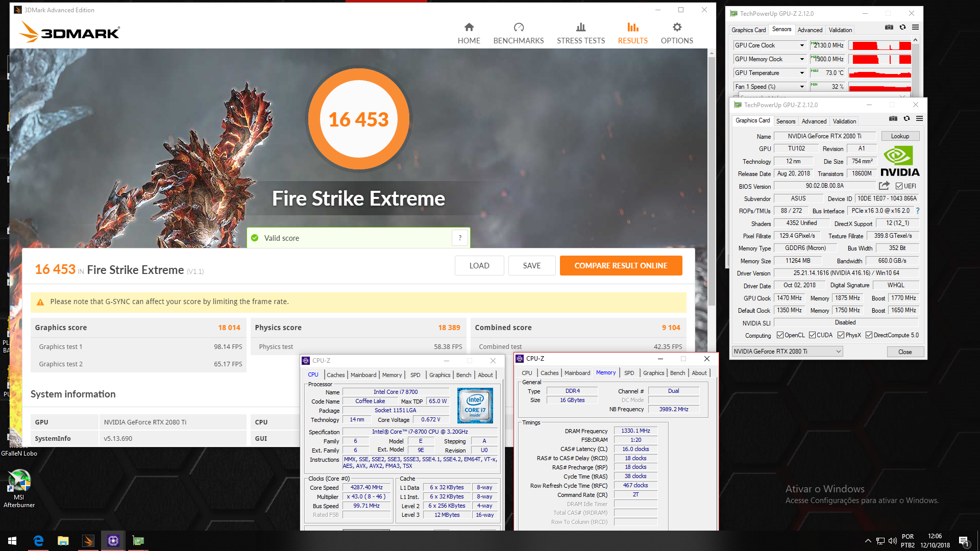Open the HOME section in 3DMark
The image size is (980, 551).
coord(469,34)
